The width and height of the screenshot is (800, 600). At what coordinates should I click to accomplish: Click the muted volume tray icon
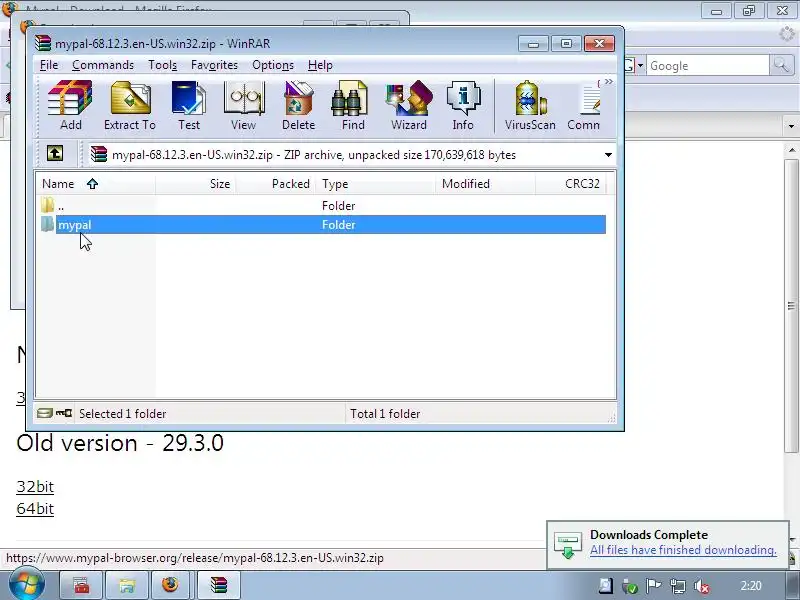tap(703, 586)
